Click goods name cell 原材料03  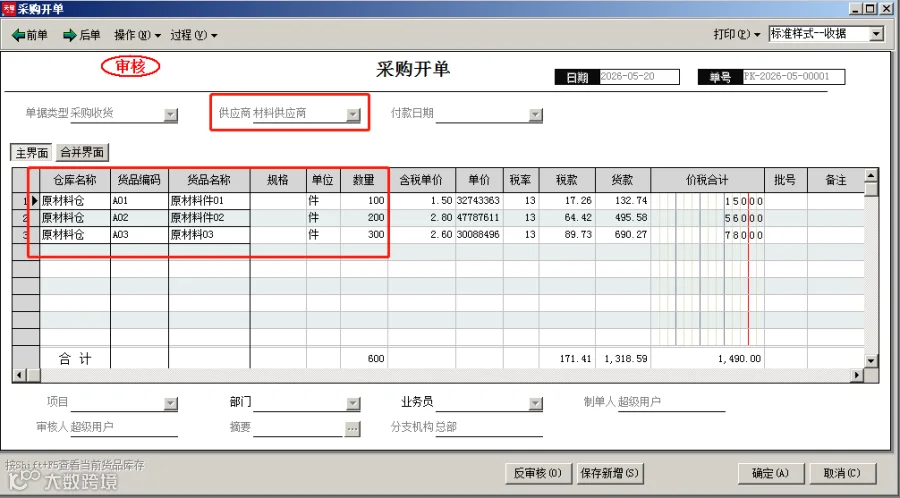pos(209,235)
